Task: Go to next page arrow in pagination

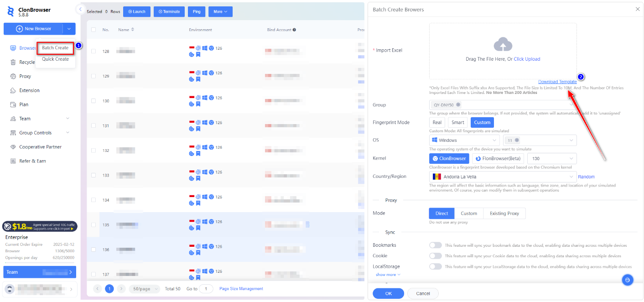Action: pyautogui.click(x=121, y=289)
